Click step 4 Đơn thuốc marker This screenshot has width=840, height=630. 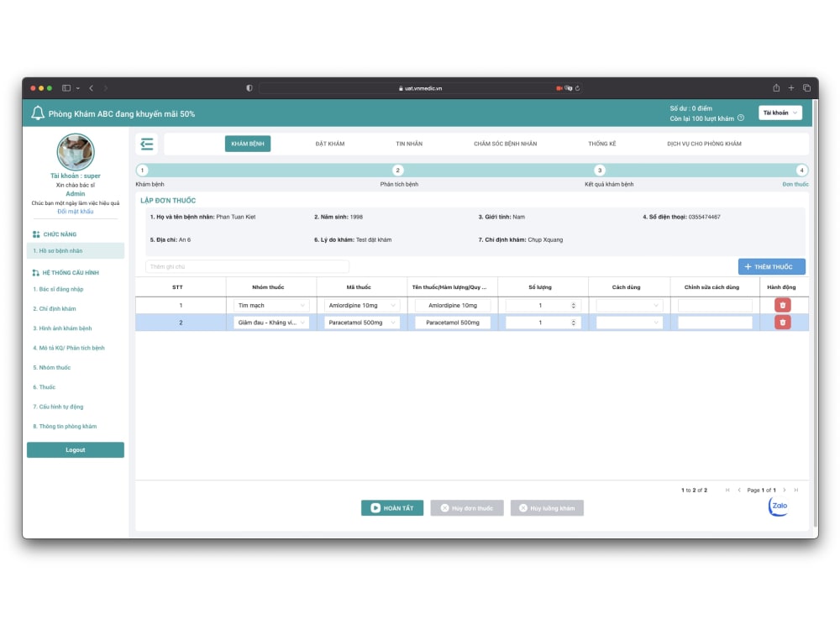click(801, 171)
